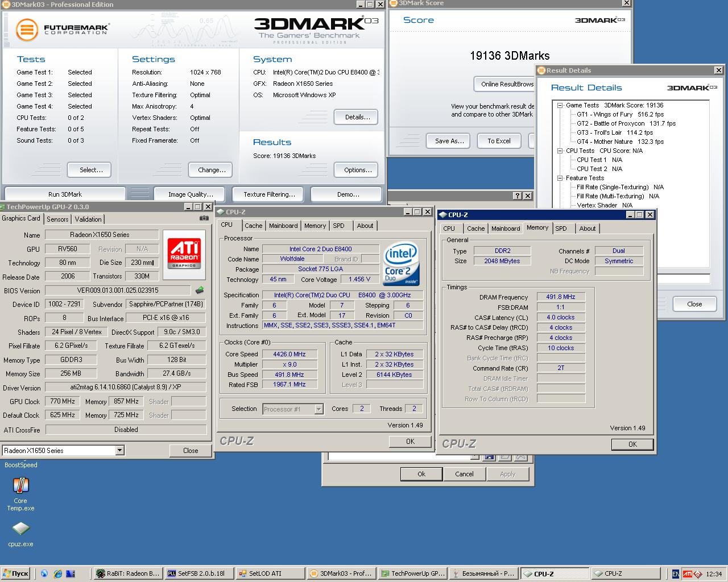The height and width of the screenshot is (582, 728).
Task: Click Online ResultBrowser button
Action: tap(504, 84)
